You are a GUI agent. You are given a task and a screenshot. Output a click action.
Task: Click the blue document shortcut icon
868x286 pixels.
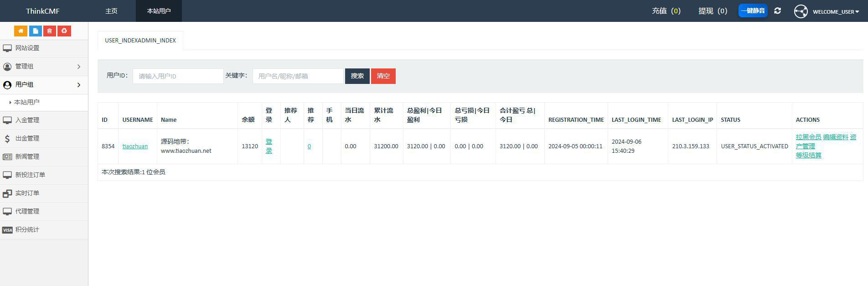click(x=35, y=31)
